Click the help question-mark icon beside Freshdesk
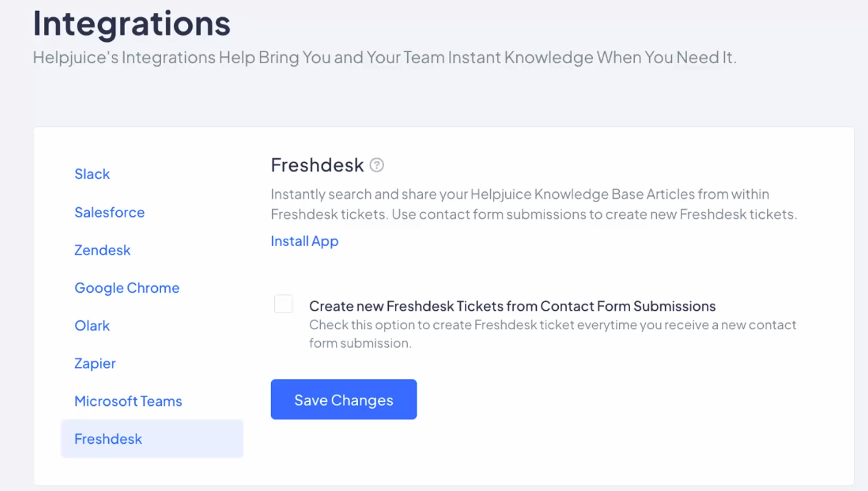Image resolution: width=868 pixels, height=491 pixels. coord(376,165)
